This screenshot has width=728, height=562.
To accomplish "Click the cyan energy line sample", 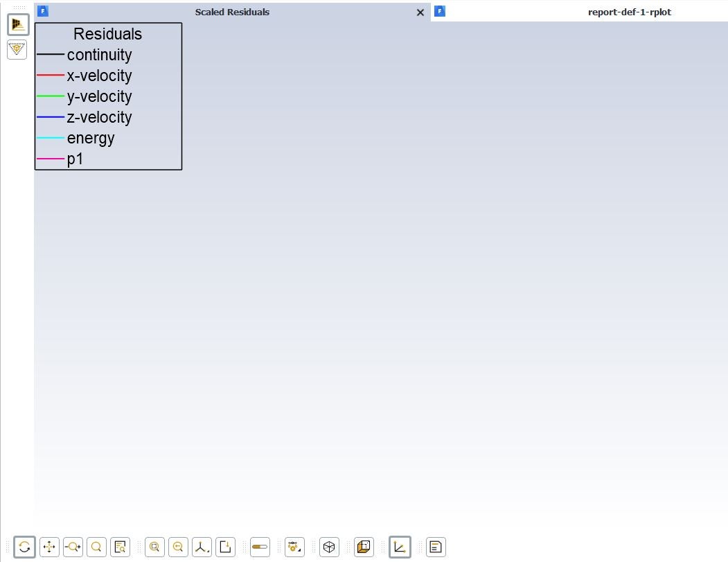I will (50, 137).
